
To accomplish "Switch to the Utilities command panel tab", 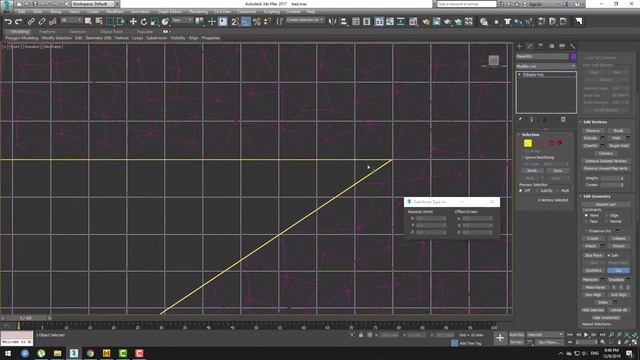I will click(x=573, y=46).
